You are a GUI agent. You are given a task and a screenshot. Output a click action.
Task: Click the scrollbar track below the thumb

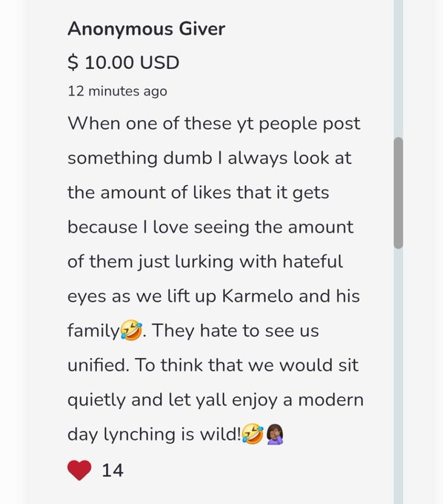click(399, 376)
